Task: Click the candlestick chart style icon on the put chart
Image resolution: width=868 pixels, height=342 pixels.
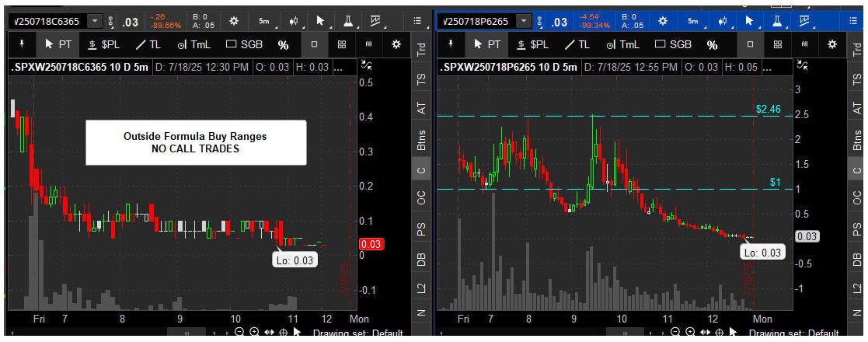Action: tap(723, 21)
